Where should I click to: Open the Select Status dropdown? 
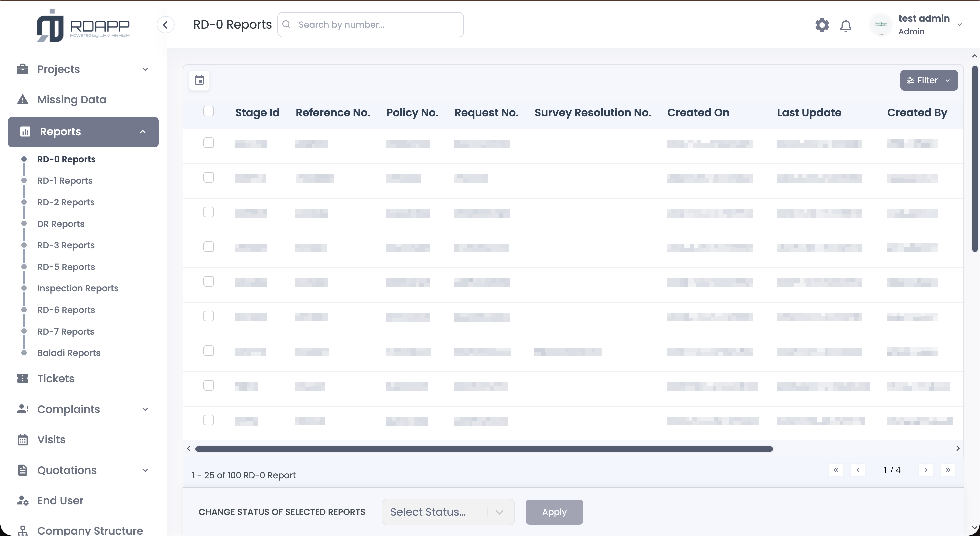coord(448,512)
